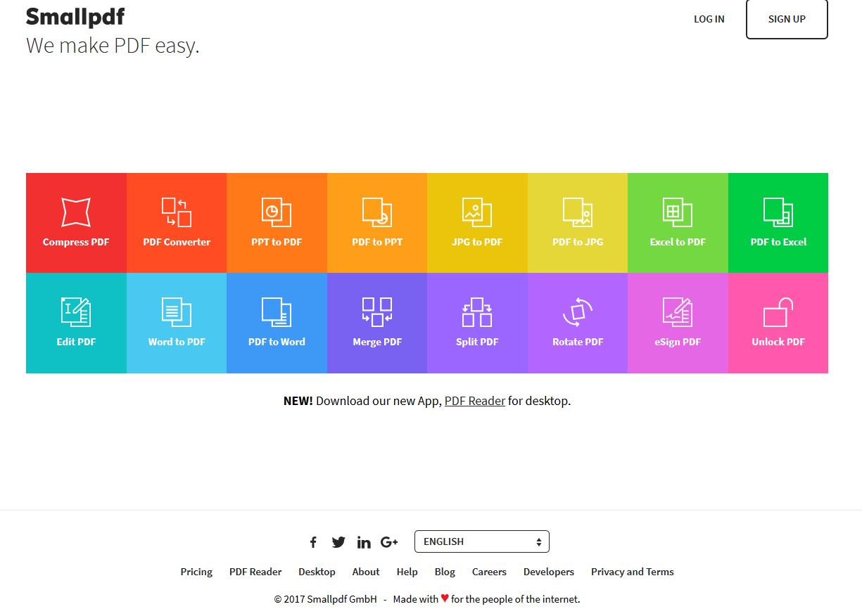
Task: Click the LinkedIn icon
Action: click(364, 542)
